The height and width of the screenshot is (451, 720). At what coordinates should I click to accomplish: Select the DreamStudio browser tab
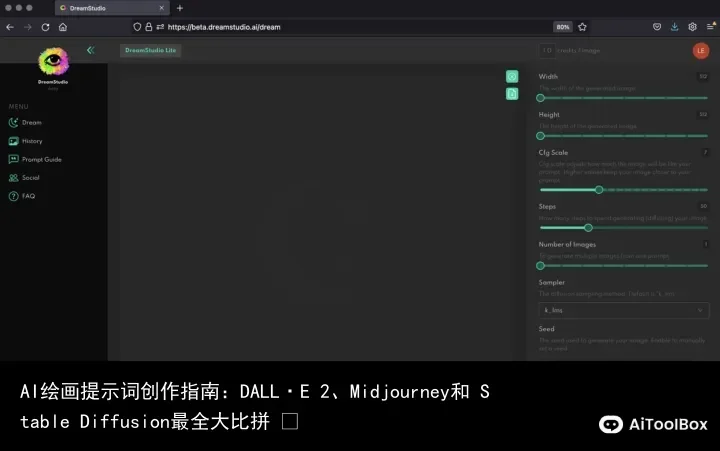112,8
